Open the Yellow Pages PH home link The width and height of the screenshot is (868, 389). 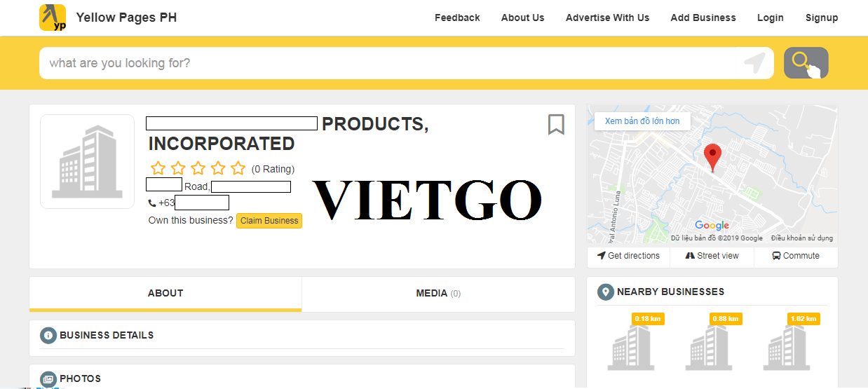pyautogui.click(x=126, y=18)
